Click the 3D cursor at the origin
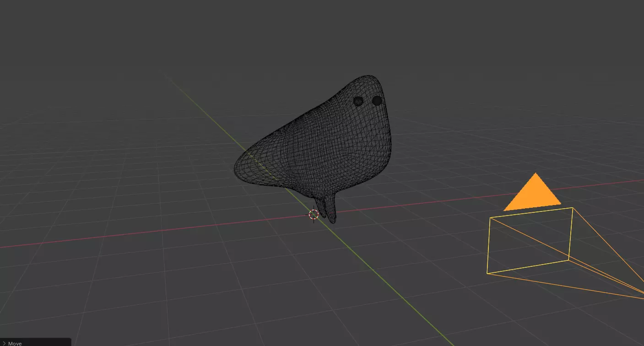The image size is (644, 346). 314,214
